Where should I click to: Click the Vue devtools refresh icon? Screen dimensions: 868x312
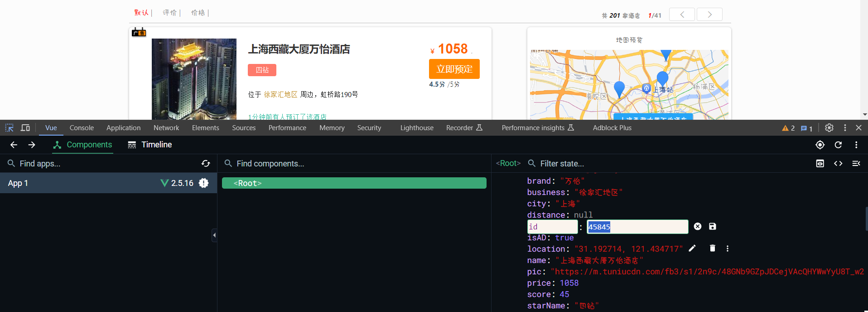838,145
